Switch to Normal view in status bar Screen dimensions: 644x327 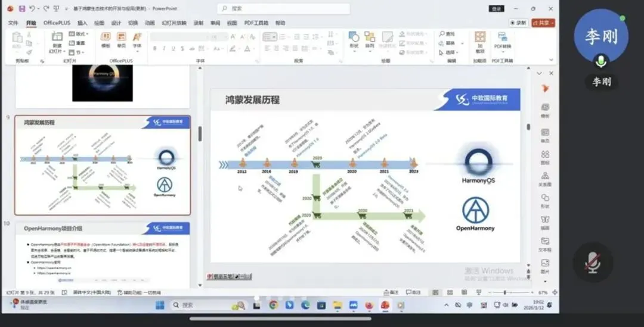(x=435, y=292)
